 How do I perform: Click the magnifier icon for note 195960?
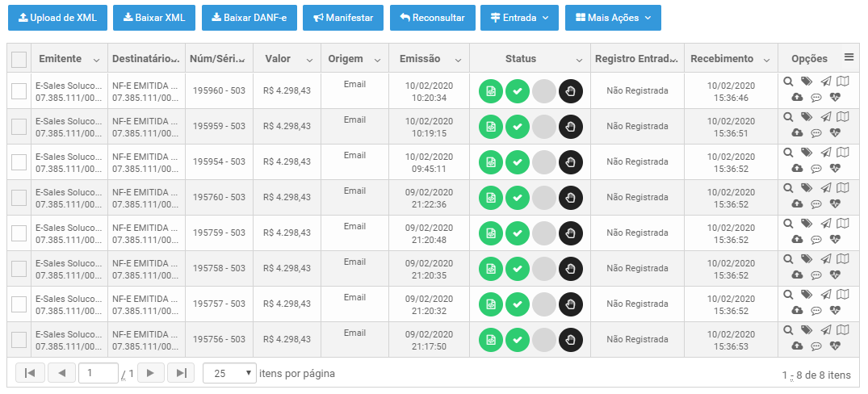(x=788, y=82)
